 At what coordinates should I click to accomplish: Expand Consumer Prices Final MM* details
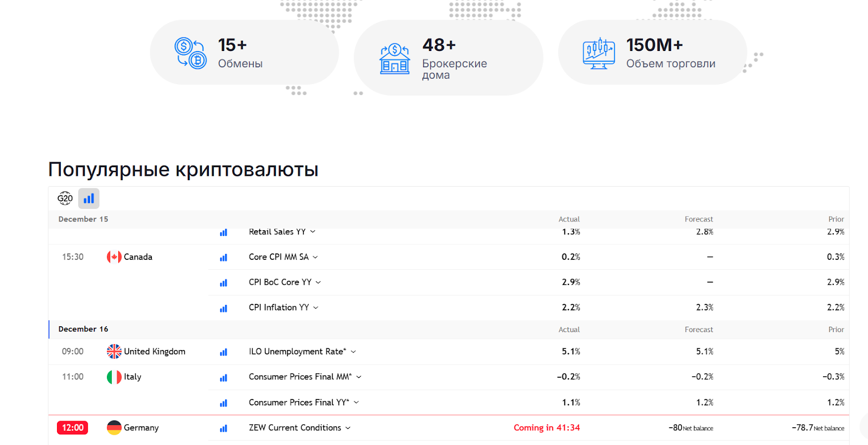[359, 377]
